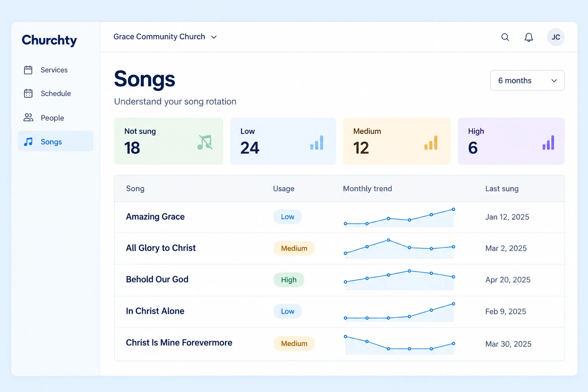The height and width of the screenshot is (392, 588).
Task: Expand the Grace Community Church switcher
Action: click(x=165, y=37)
